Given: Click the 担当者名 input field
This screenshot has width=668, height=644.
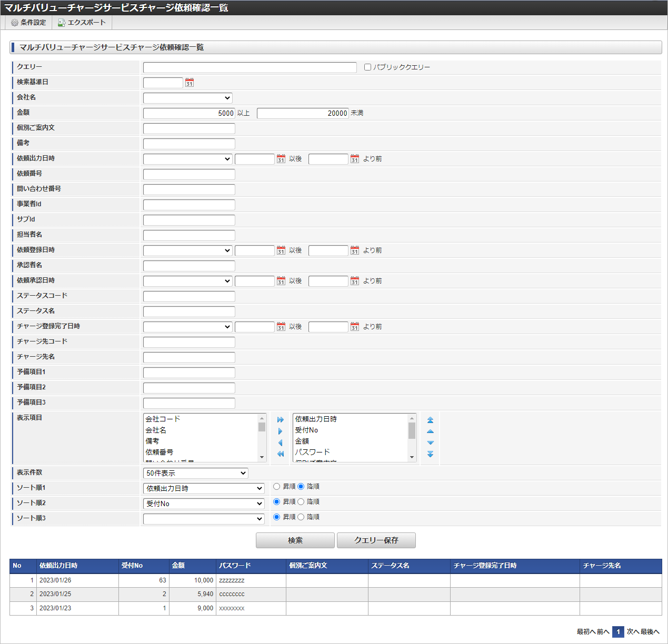Looking at the screenshot, I should [x=189, y=235].
